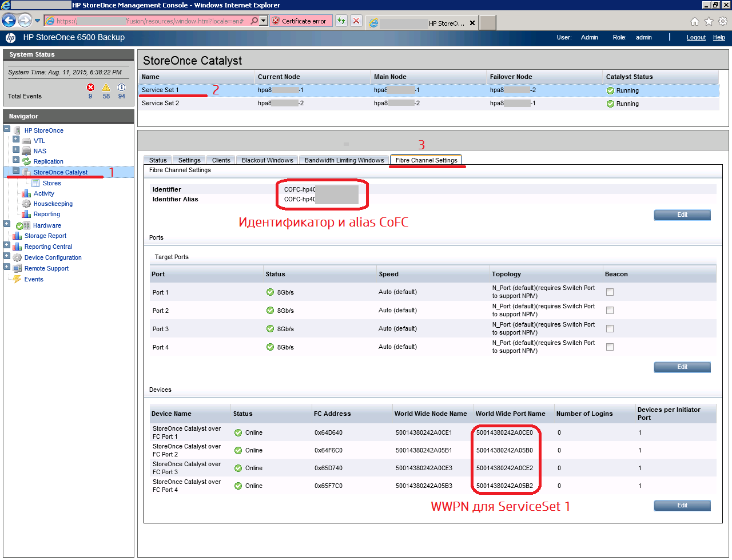
Task: Enable the Beacon checkbox for Port 1
Action: click(x=610, y=292)
